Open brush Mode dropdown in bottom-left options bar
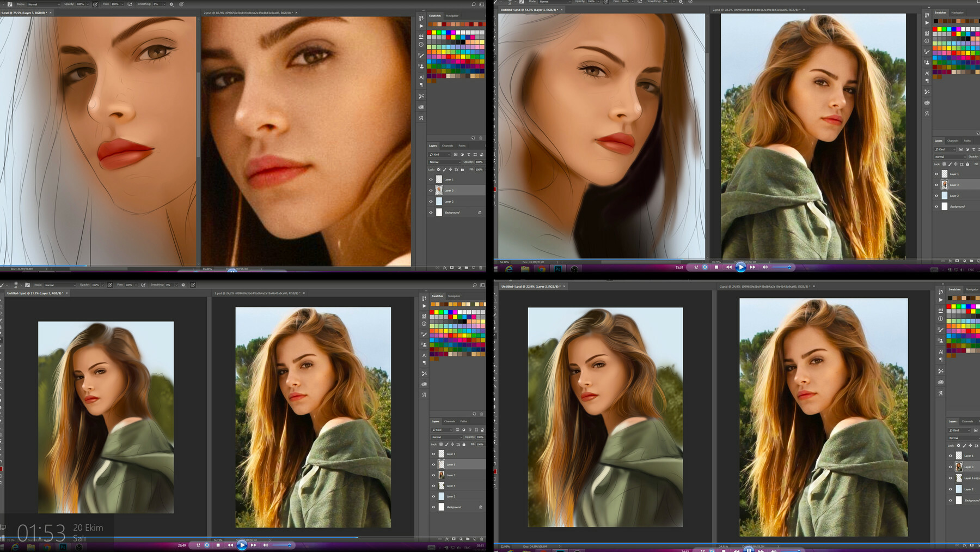Viewport: 980px width, 552px height. [59, 285]
